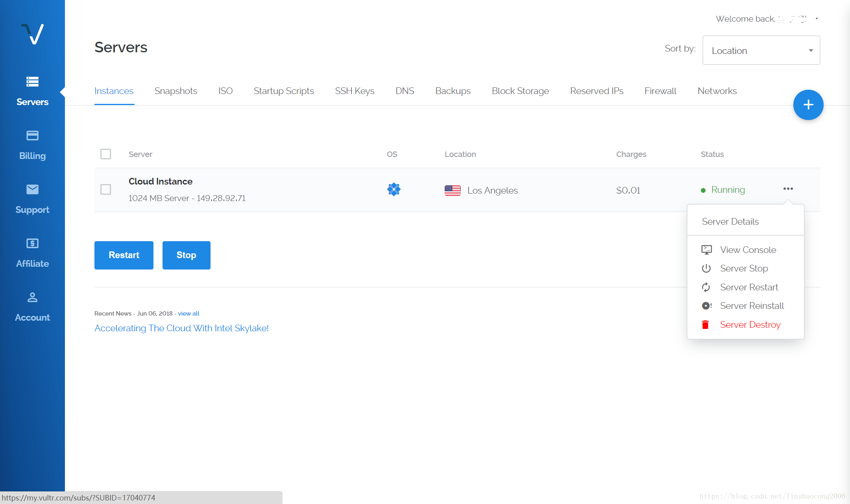Click the Vultr logo icon
Image resolution: width=850 pixels, height=504 pixels.
coord(33,34)
